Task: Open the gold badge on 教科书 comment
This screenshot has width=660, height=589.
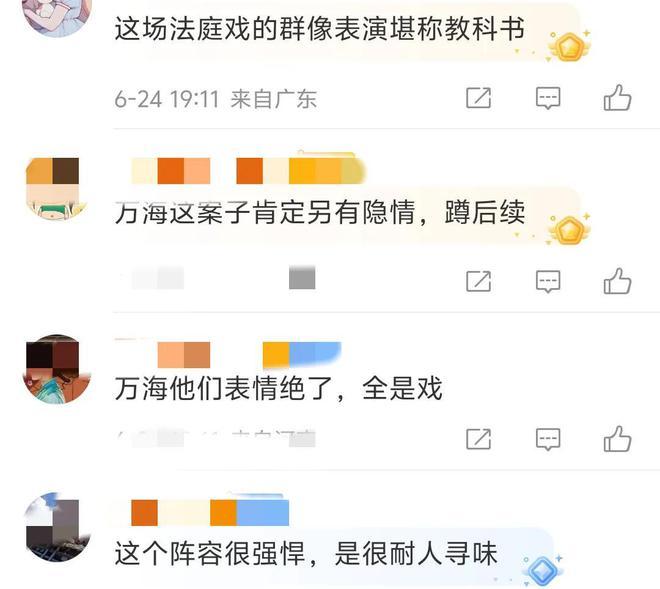Action: 570,46
